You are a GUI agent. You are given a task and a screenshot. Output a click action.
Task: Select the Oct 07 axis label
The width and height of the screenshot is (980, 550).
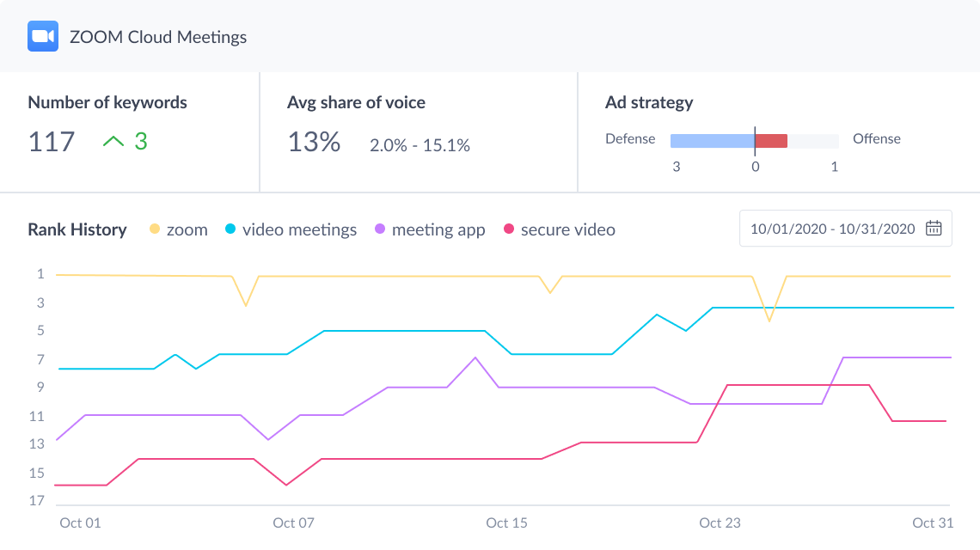294,522
